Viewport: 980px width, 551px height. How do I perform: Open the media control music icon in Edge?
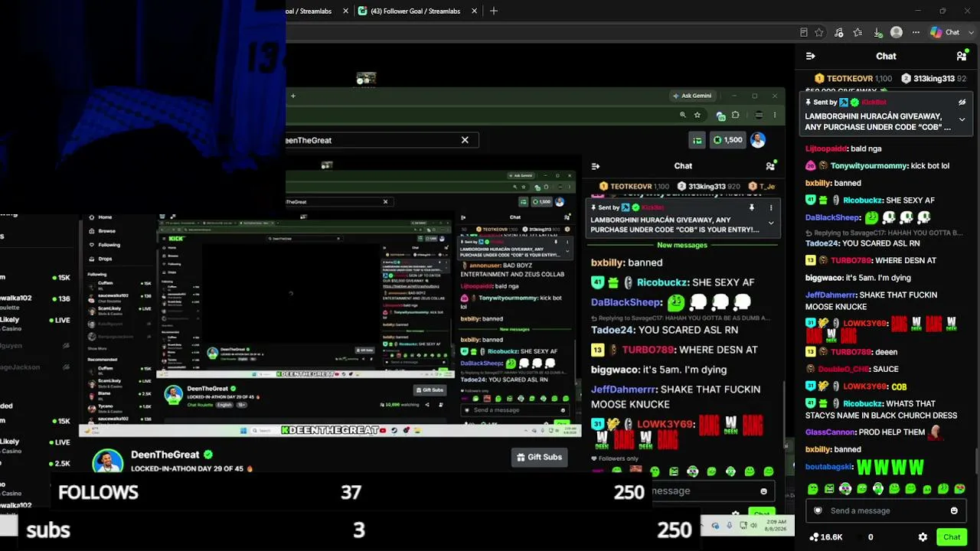(839, 32)
